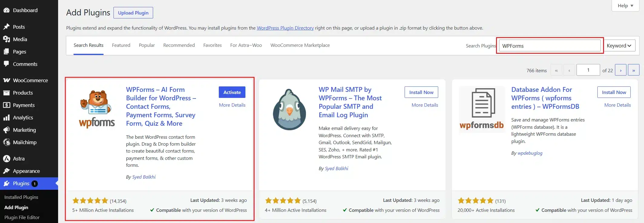
Task: Click the Comments bubble icon
Action: tap(6, 64)
